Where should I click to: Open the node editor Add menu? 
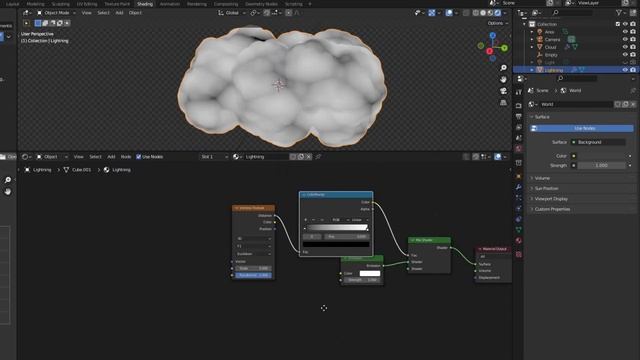pyautogui.click(x=111, y=157)
